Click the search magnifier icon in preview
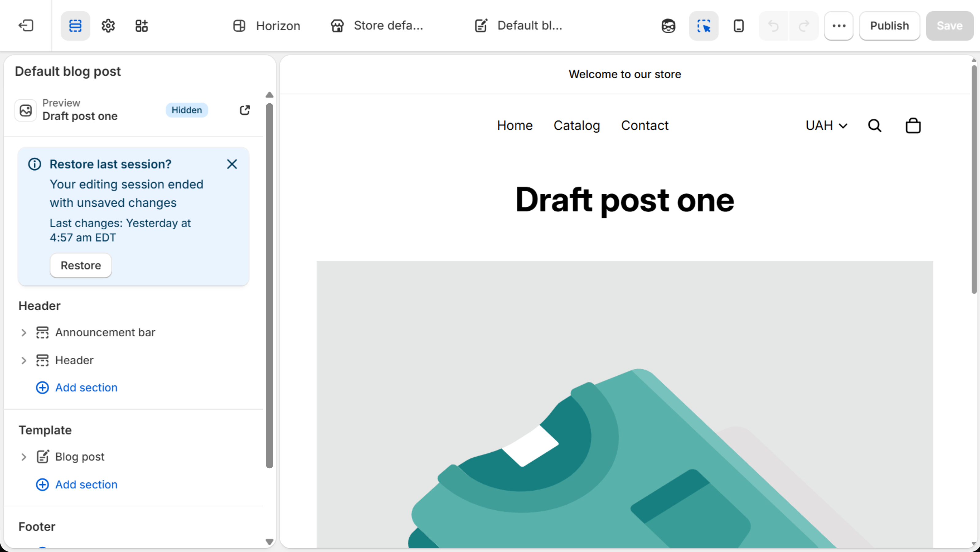The width and height of the screenshot is (980, 552). click(x=874, y=125)
